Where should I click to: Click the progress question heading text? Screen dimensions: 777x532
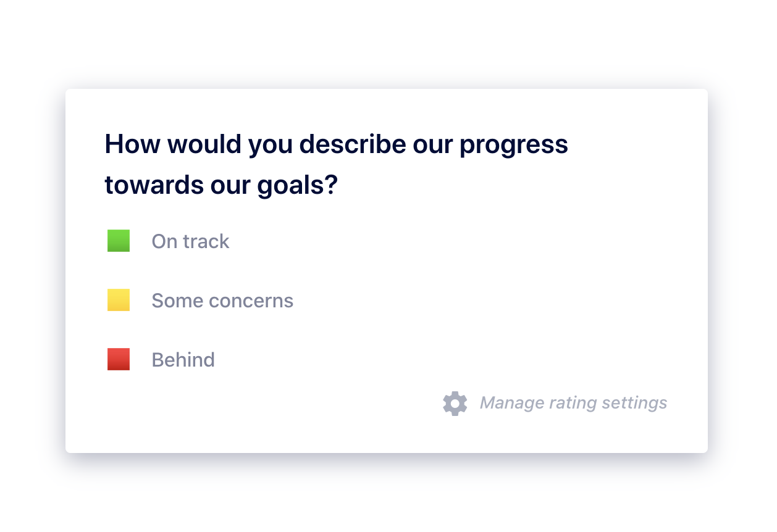pos(337,164)
